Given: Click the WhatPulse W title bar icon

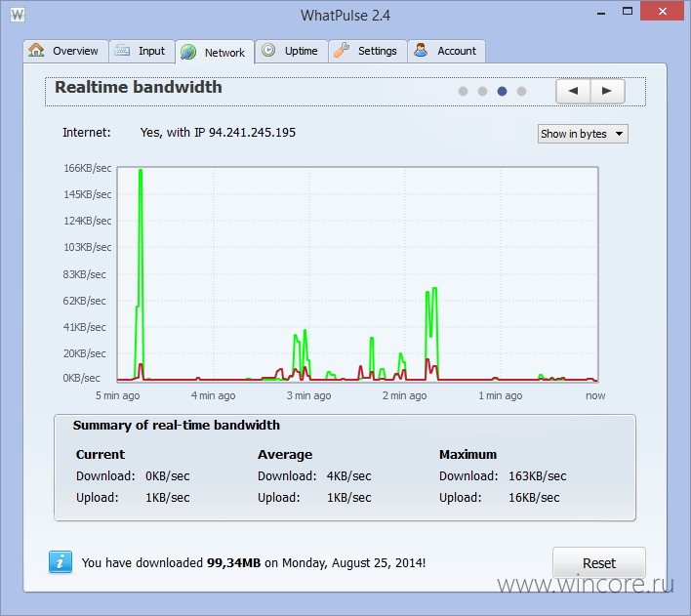Looking at the screenshot, I should point(18,15).
